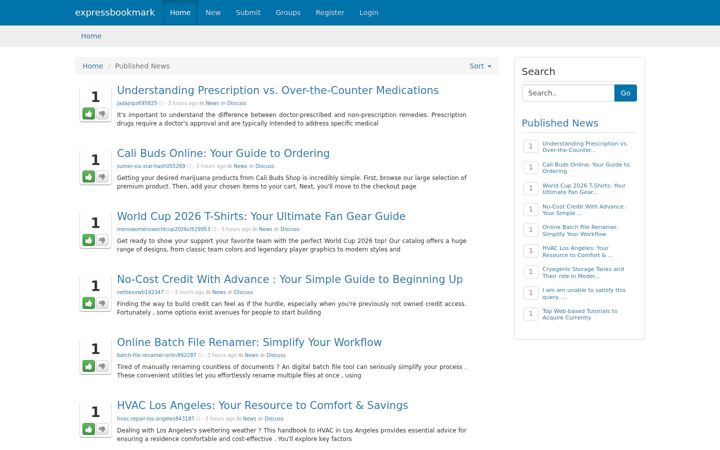Upvote the Understanding Prescription vs. Over-the-Counter post
Image resolution: width=720 pixels, height=450 pixels.
tap(89, 113)
